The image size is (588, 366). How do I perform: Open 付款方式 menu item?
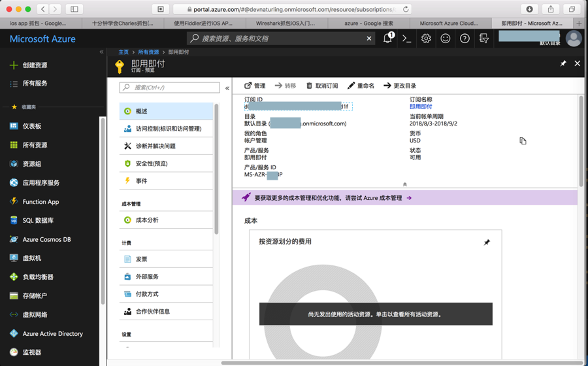[166, 294]
